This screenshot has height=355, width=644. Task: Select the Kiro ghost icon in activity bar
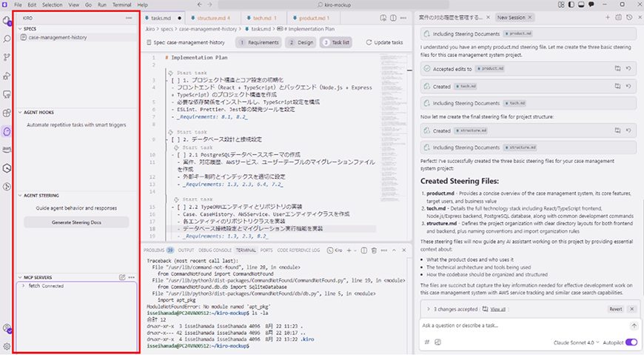click(x=7, y=131)
